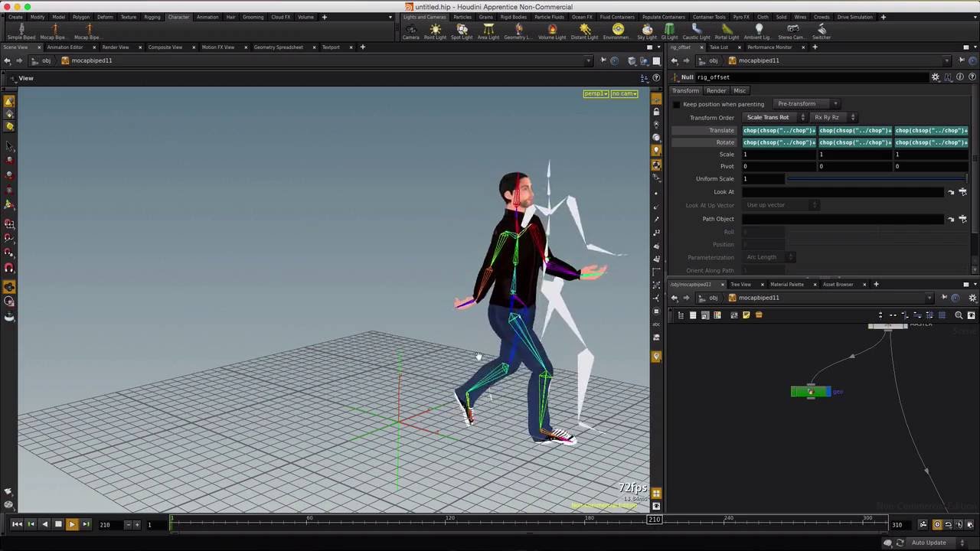
Task: Select the Rigging shelf tab
Action: click(x=152, y=17)
